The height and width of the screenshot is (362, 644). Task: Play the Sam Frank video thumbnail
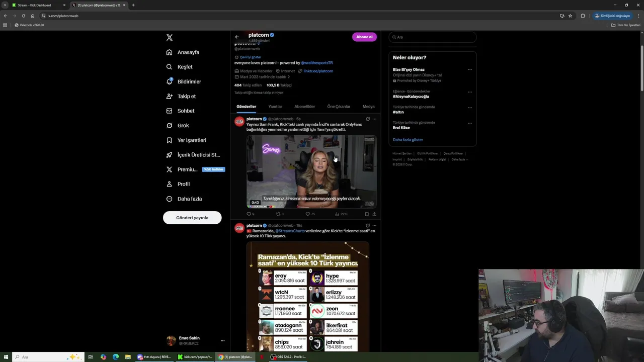coord(311,171)
